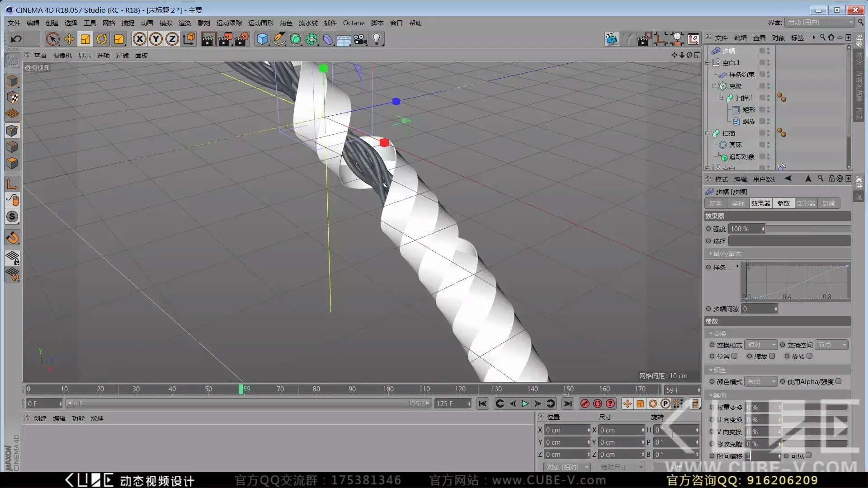Toggle the 使用Alpha/强度 checkbox
This screenshot has width=868, height=488.
[839, 381]
